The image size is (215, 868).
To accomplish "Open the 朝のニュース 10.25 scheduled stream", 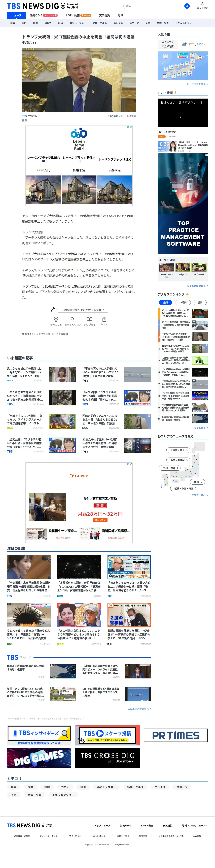I will click(x=183, y=147).
